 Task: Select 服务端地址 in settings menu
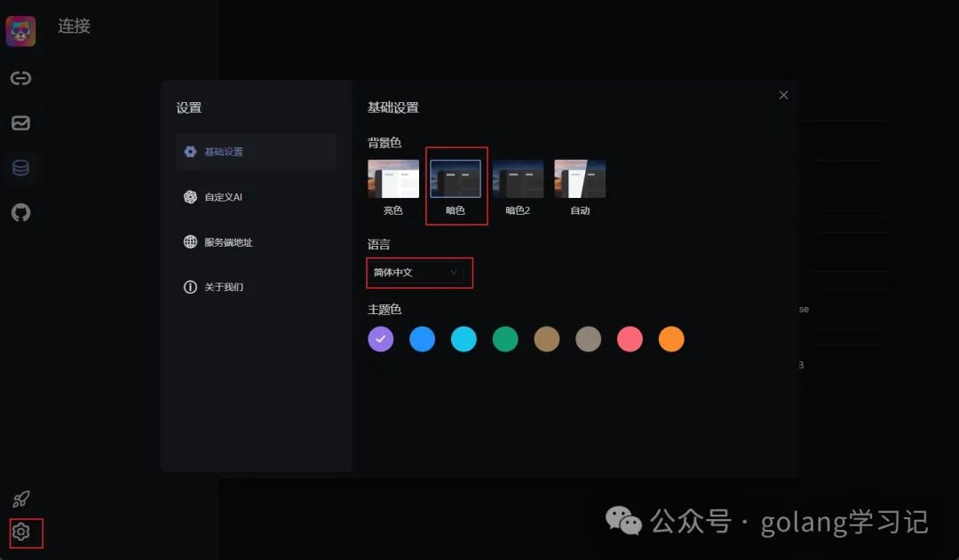point(256,242)
